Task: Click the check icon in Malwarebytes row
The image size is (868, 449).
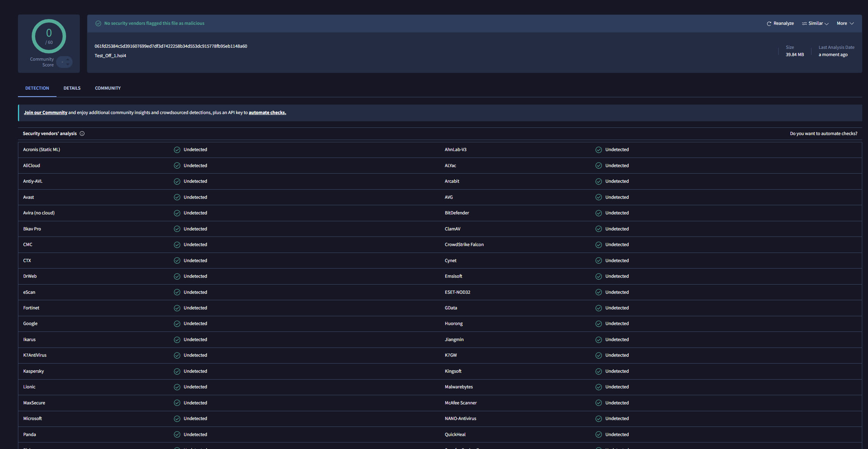Action: 598,387
